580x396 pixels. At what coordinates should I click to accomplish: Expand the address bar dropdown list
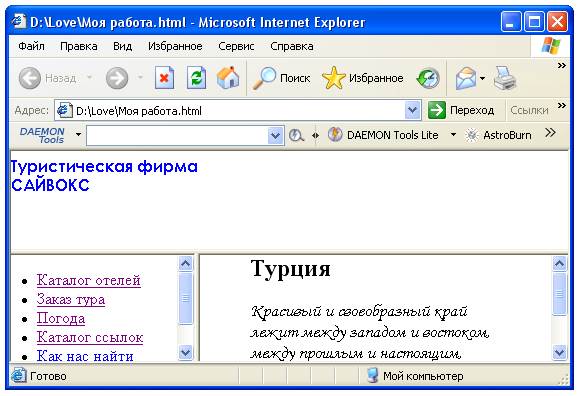coord(412,110)
